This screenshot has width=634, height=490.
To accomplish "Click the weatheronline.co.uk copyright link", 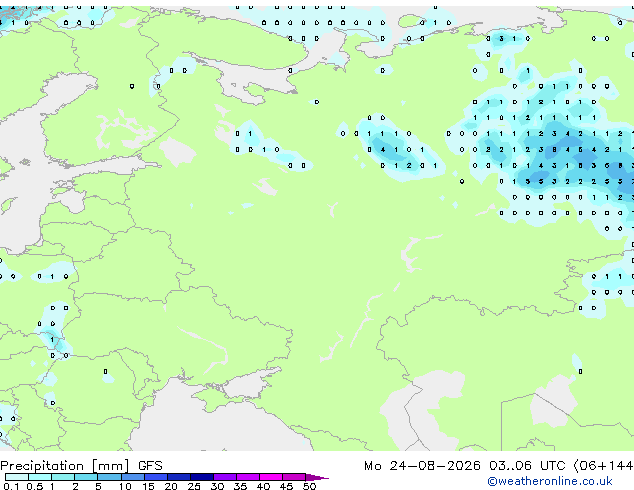I will (x=550, y=481).
